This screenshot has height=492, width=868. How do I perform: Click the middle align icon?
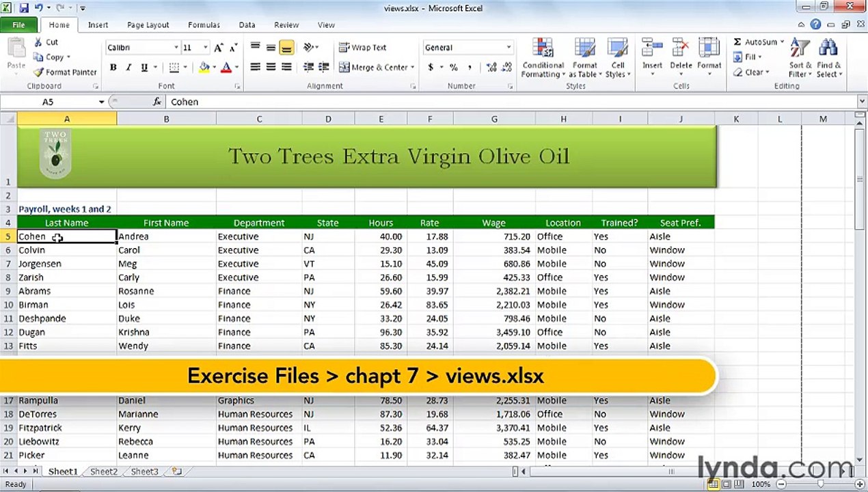271,47
